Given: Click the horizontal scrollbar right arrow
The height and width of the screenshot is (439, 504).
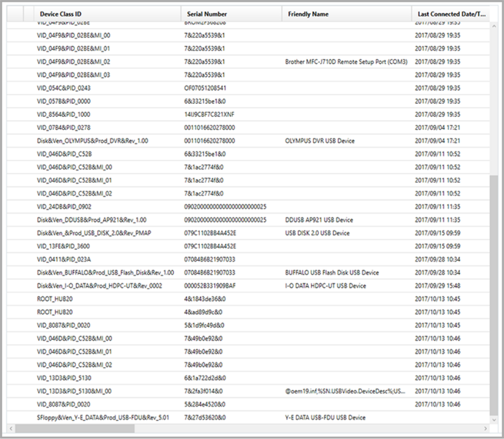Looking at the screenshot, I should [485, 428].
